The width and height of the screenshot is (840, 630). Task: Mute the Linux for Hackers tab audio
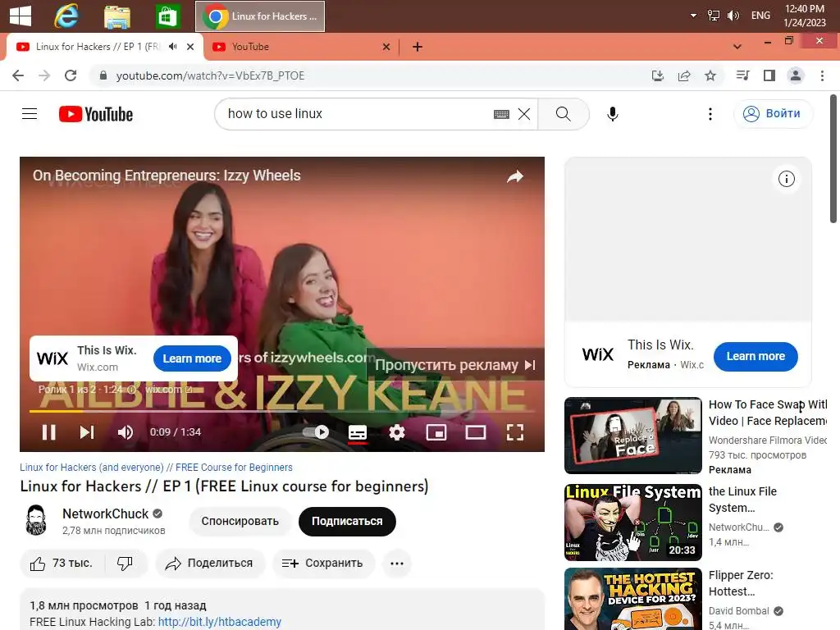coord(172,47)
